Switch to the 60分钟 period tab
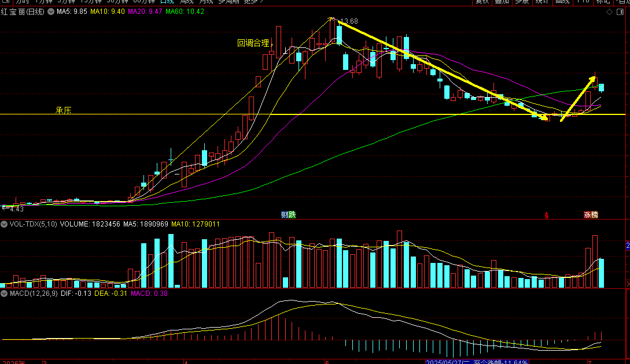The height and width of the screenshot is (364, 630). tap(143, 2)
